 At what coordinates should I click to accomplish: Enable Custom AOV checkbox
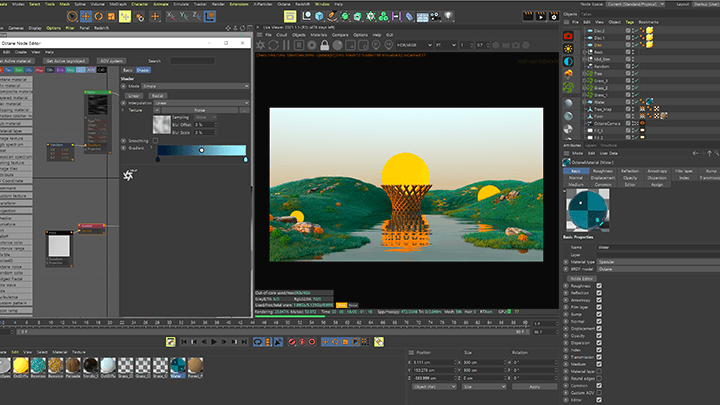(x=599, y=393)
